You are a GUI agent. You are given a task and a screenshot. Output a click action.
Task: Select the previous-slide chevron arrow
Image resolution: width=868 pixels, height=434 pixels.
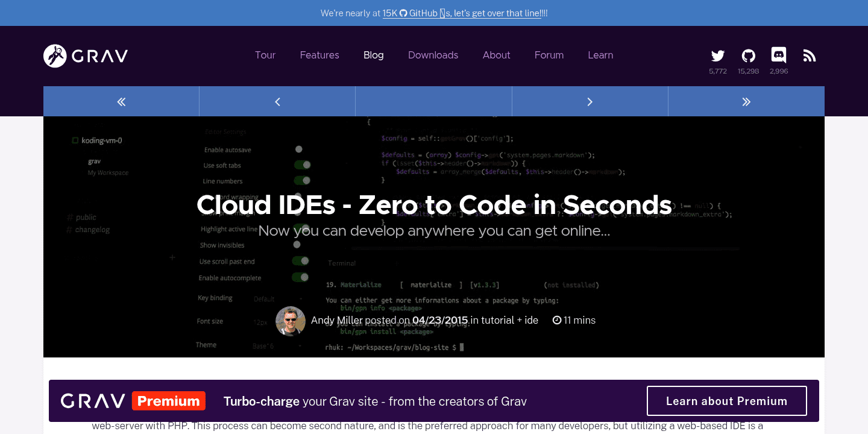[277, 101]
